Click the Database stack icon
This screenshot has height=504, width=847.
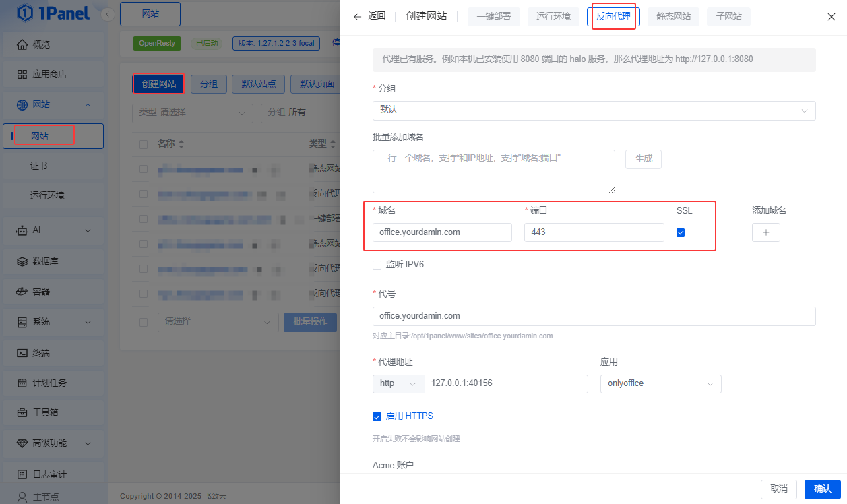pos(22,261)
